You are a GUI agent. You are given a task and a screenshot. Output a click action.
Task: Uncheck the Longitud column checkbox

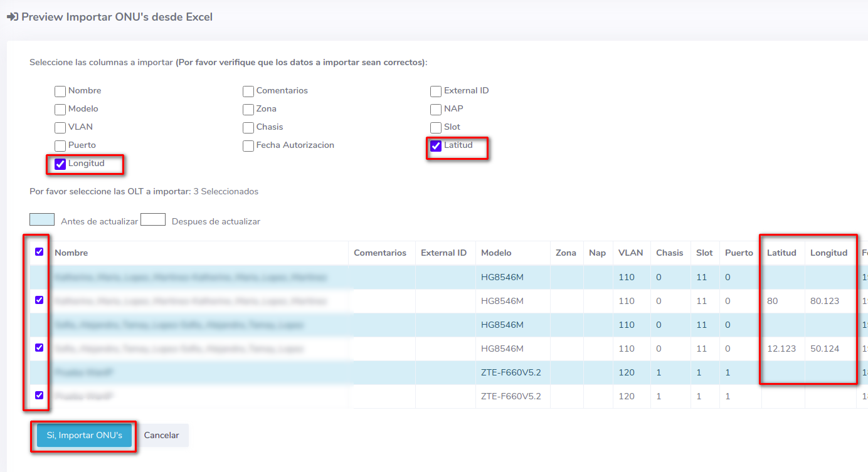coord(60,164)
